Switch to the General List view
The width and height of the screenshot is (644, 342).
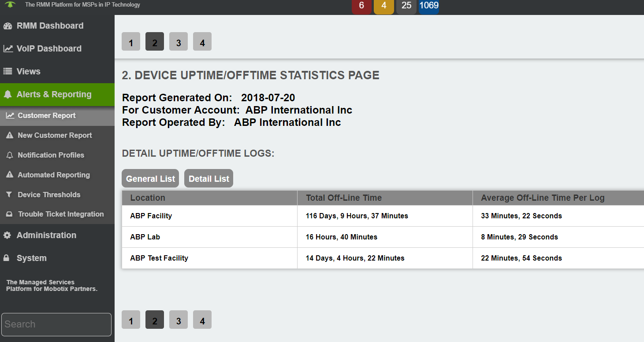[150, 178]
